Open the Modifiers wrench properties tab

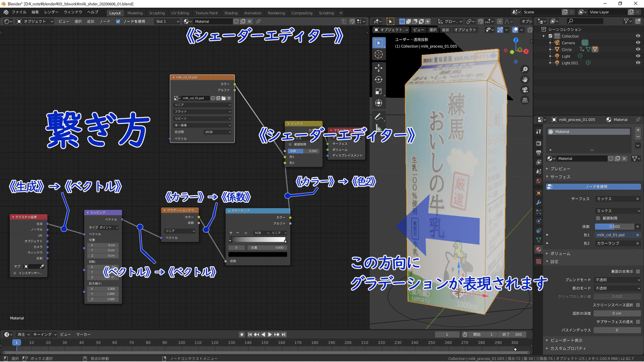coord(538,202)
